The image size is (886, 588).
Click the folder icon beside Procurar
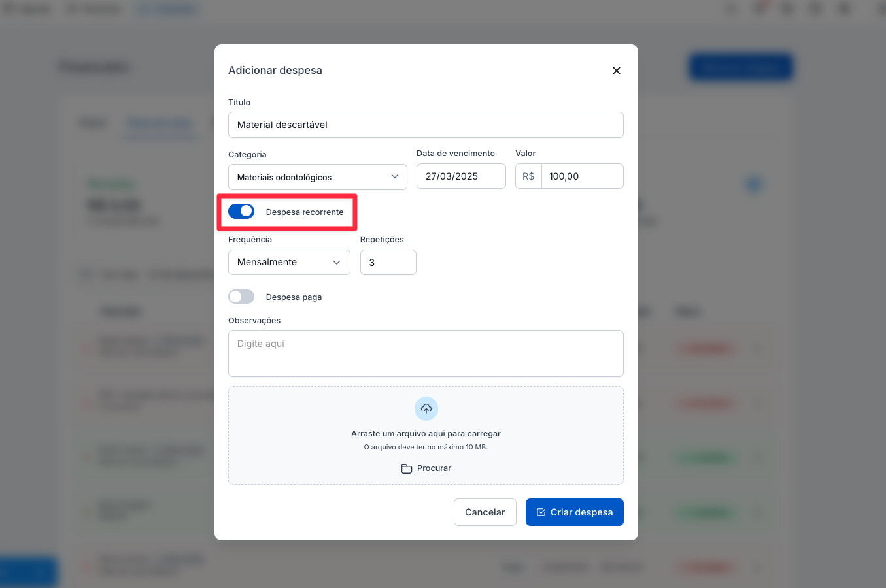(406, 468)
